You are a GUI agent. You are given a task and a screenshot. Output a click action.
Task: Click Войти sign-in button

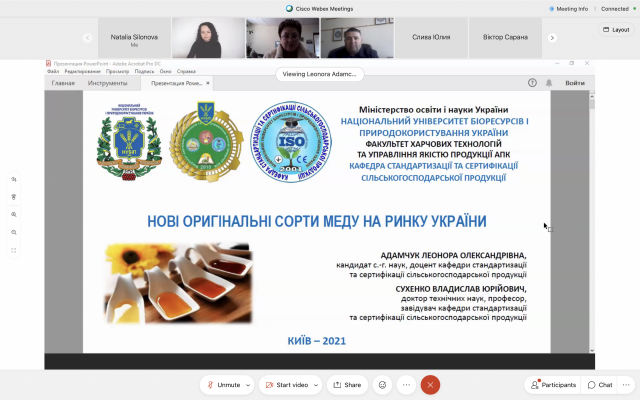pyautogui.click(x=575, y=83)
